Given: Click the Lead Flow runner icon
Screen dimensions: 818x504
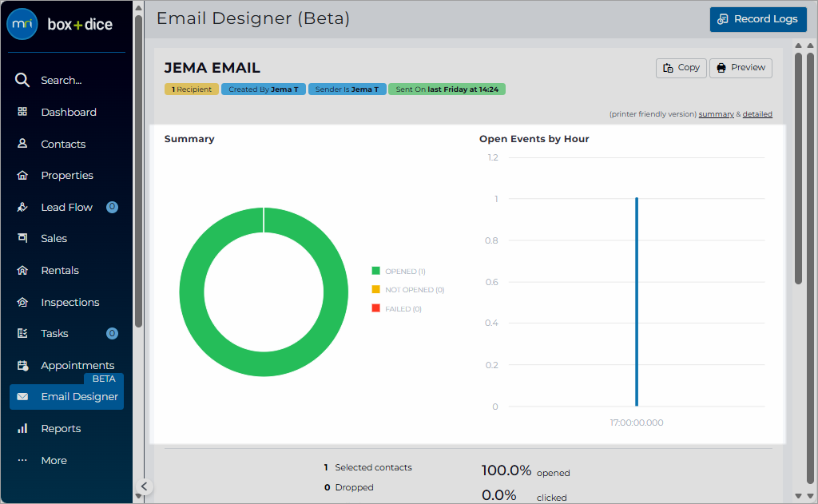Looking at the screenshot, I should (22, 207).
